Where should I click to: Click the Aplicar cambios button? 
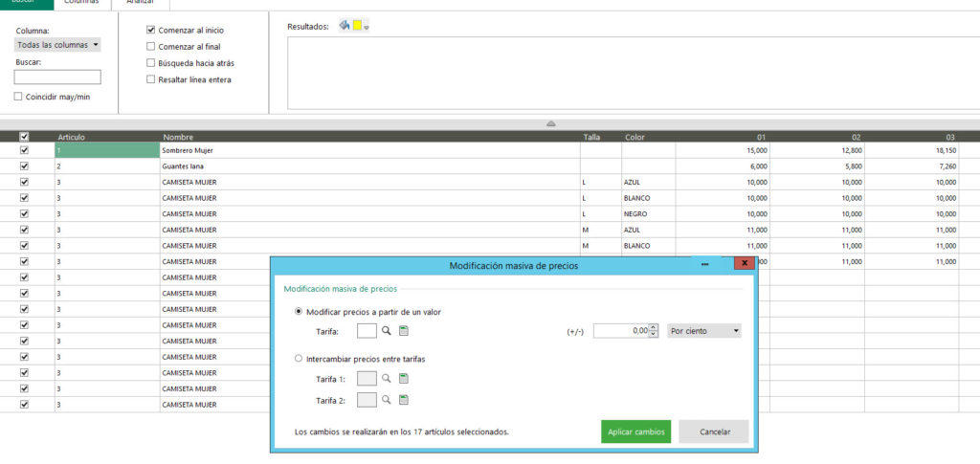pyautogui.click(x=635, y=431)
